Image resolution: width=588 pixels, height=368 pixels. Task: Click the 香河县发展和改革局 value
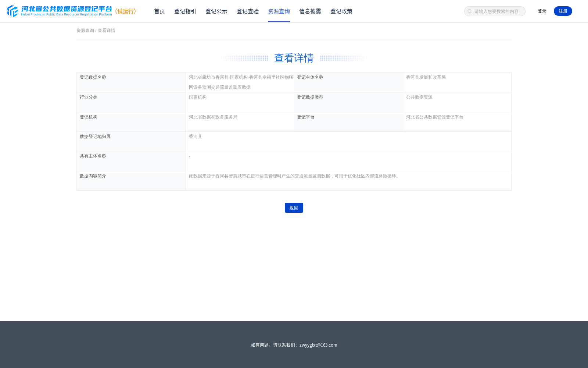426,77
